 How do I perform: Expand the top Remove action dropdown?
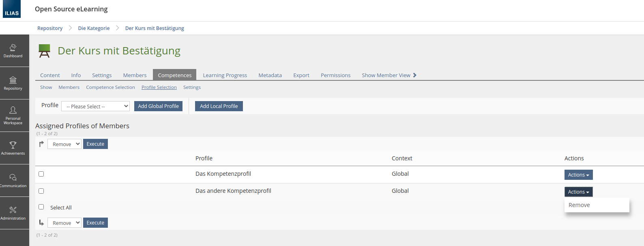coord(64,144)
